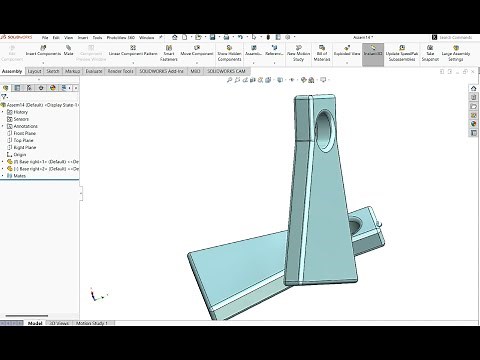The height and width of the screenshot is (360, 480).
Task: Click Show Hidden Components
Action: pyautogui.click(x=229, y=53)
